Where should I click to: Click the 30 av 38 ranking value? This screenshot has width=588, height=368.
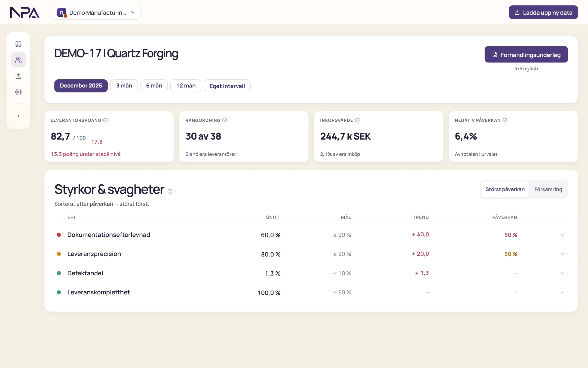click(x=203, y=136)
